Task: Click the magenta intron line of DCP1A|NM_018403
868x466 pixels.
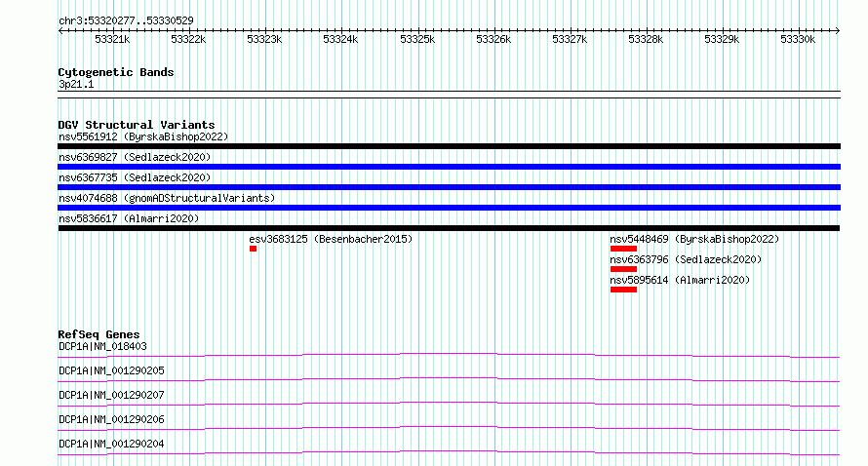Action: (449, 355)
